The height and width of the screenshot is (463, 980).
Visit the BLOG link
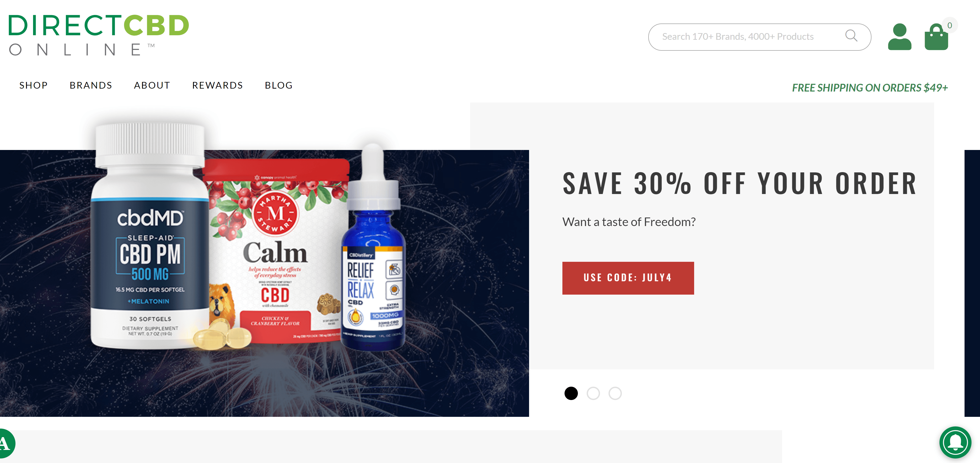[278, 85]
